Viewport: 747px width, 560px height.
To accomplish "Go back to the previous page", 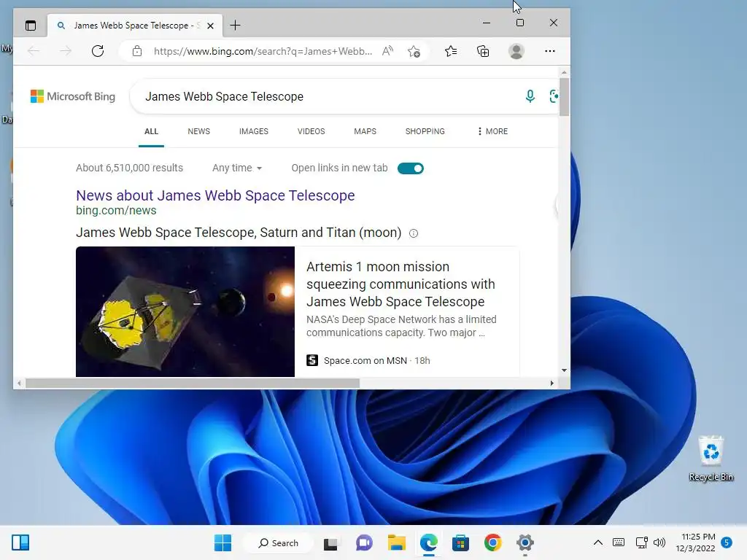I will pos(34,51).
